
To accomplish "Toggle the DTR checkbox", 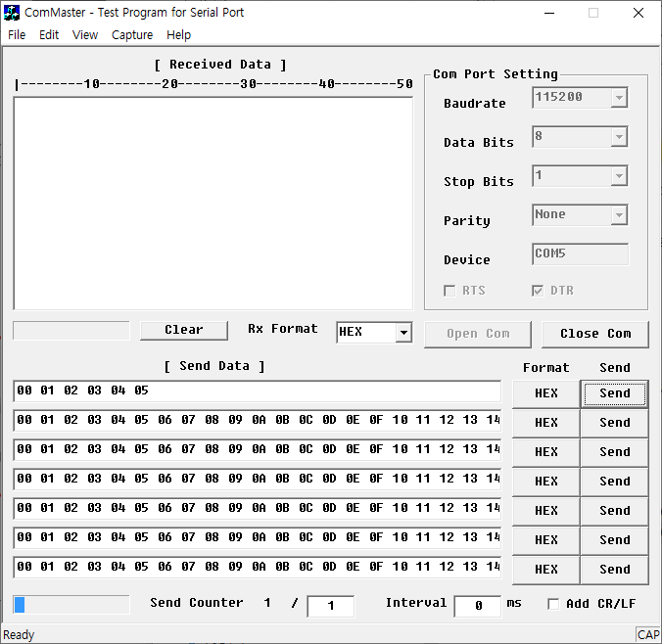I will (x=538, y=291).
